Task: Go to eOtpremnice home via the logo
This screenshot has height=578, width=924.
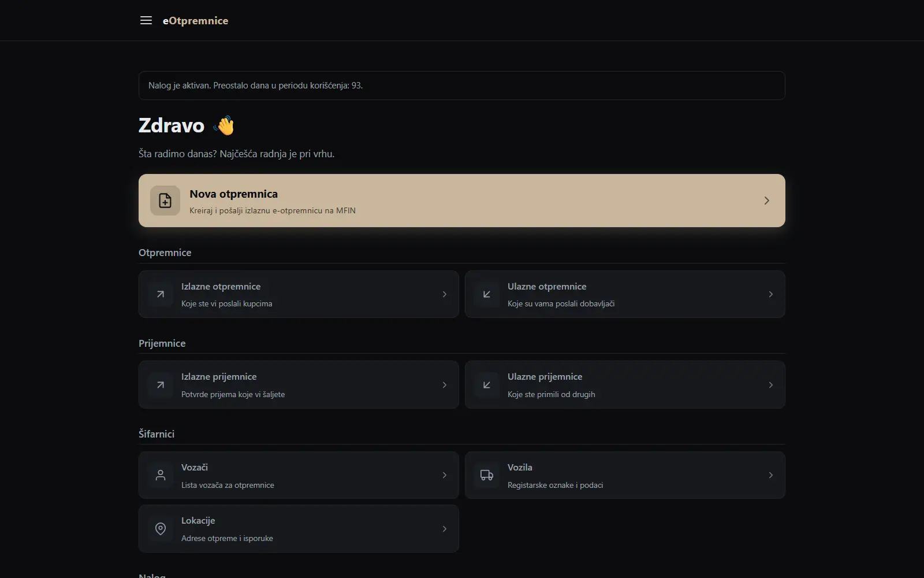Action: pyautogui.click(x=195, y=21)
